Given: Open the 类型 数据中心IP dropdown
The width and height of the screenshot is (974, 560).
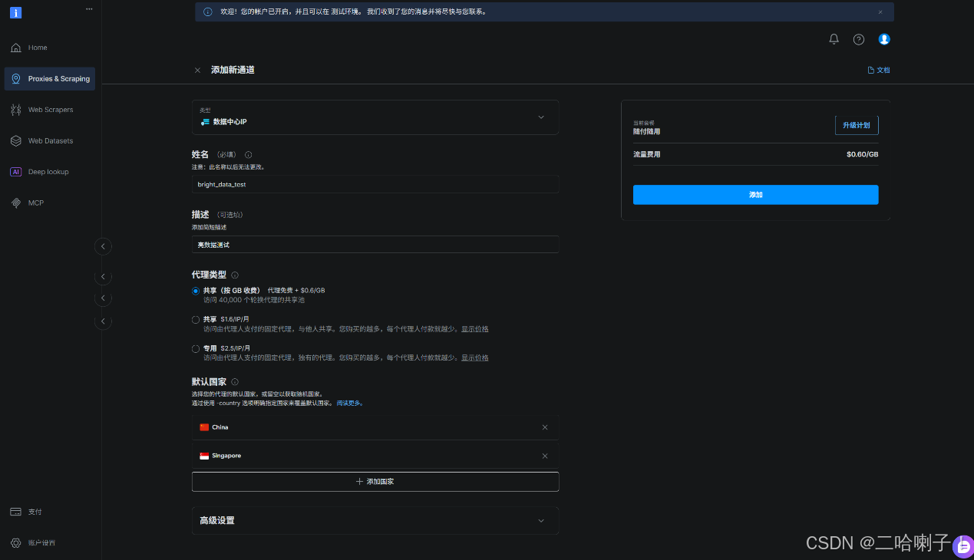Looking at the screenshot, I should tap(375, 117).
